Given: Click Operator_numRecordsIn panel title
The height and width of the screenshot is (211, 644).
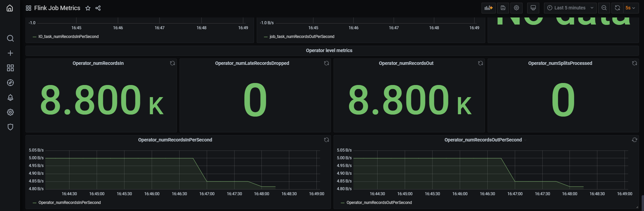Looking at the screenshot, I should click(x=98, y=63).
